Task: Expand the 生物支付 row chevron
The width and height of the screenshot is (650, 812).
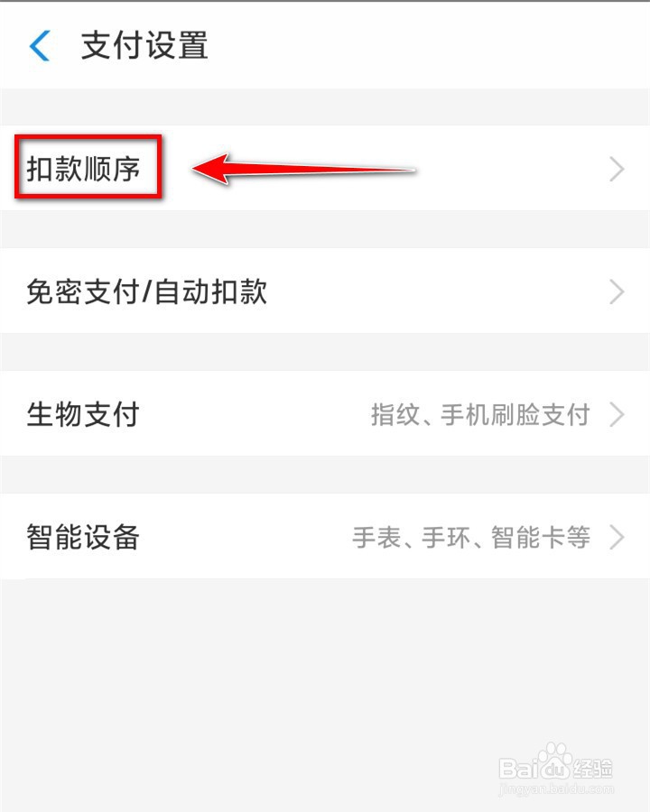Action: coord(617,414)
